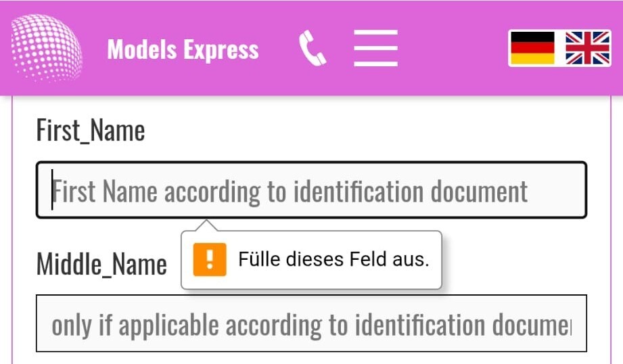Viewport: 623px width, 364px height.
Task: Switch language to English UK flag
Action: (587, 49)
